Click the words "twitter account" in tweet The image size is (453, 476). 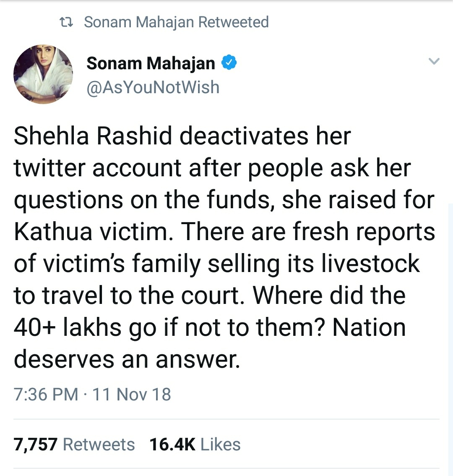click(97, 168)
